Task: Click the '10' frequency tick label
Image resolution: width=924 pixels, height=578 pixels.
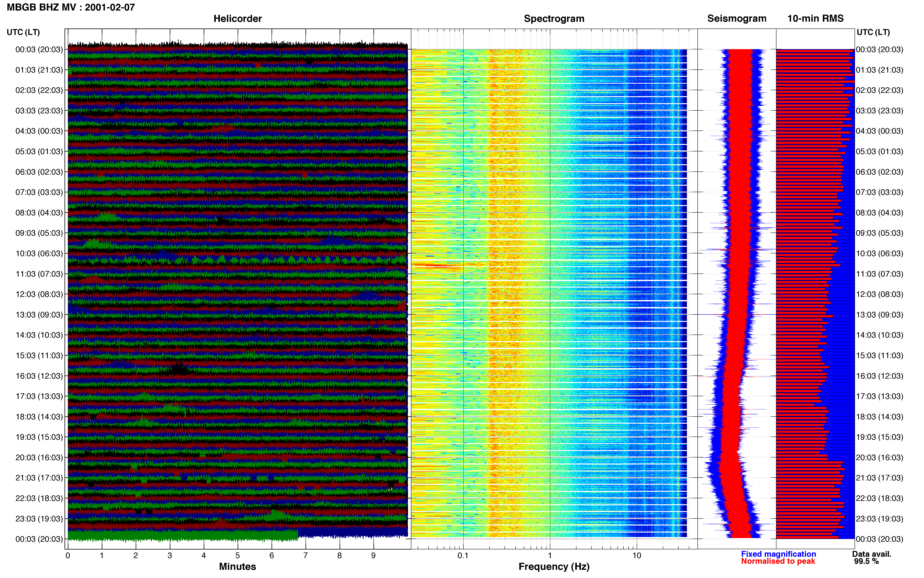Action: click(637, 556)
